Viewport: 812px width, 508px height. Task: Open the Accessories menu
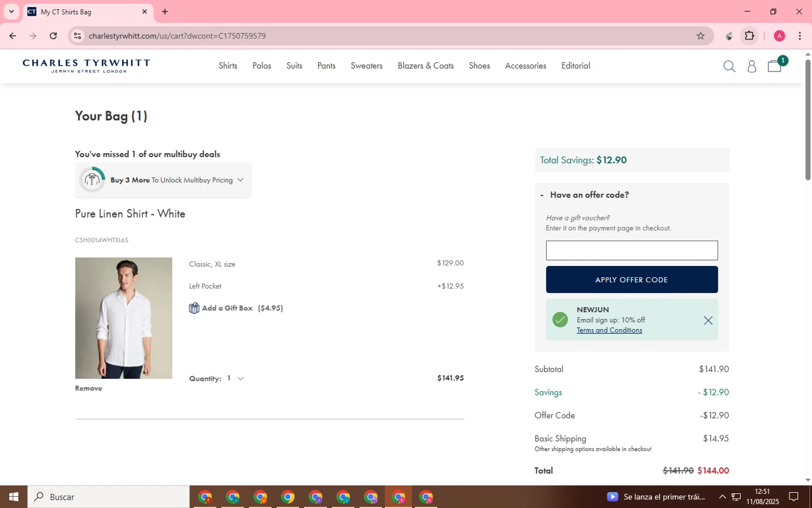(526, 66)
